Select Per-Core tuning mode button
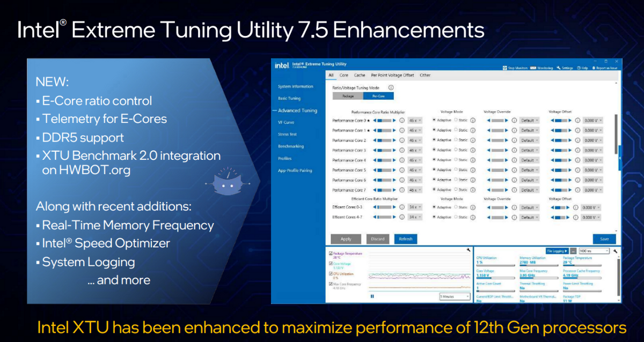 [378, 96]
